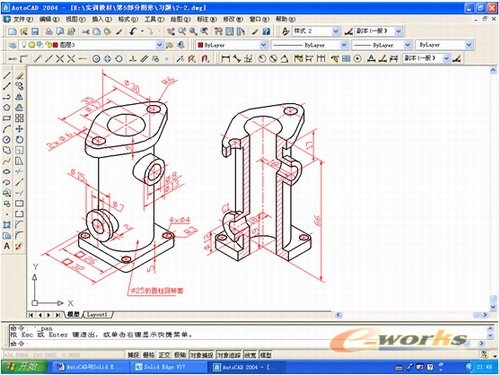This screenshot has width=499, height=375.
Task: Click the vertical scrollbar down arrow
Action: (x=493, y=307)
